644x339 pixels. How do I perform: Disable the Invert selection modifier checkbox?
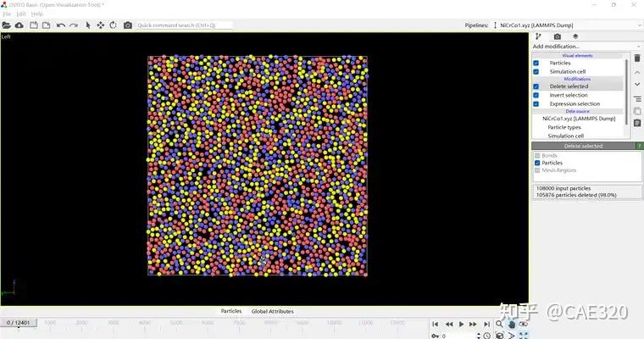(536, 95)
